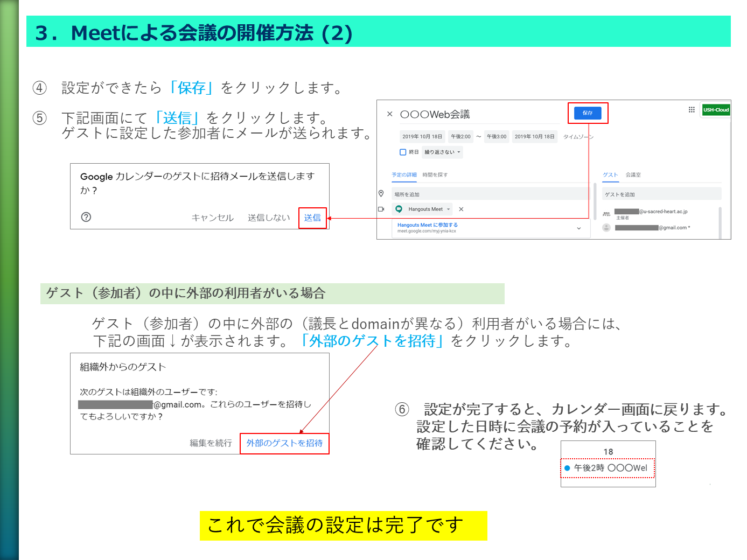
Task: Click 送信しない in the invitation dialog
Action: click(x=269, y=218)
